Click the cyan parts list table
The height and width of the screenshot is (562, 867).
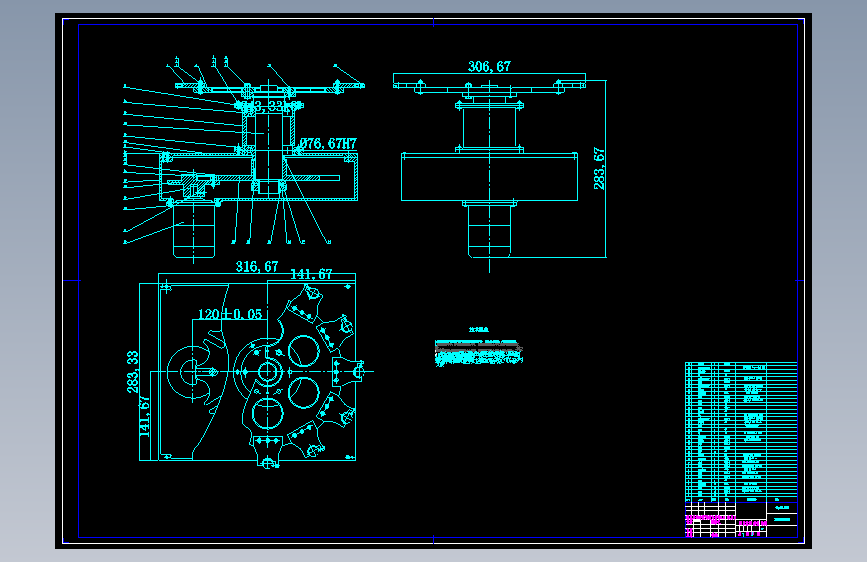(x=741, y=431)
